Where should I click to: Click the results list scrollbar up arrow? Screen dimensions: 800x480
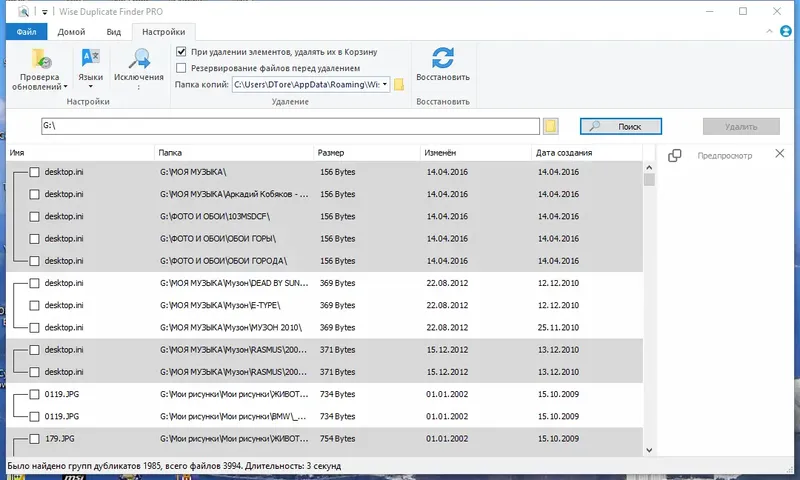coord(649,167)
